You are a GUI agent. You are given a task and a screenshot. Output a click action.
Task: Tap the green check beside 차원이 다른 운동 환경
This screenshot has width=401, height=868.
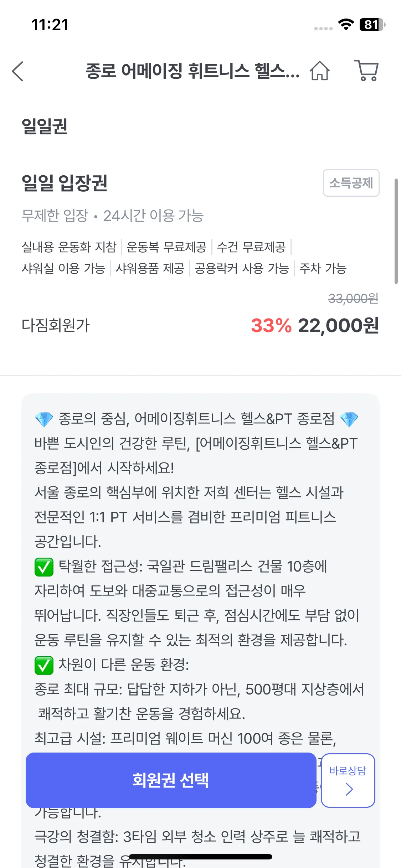point(44,665)
